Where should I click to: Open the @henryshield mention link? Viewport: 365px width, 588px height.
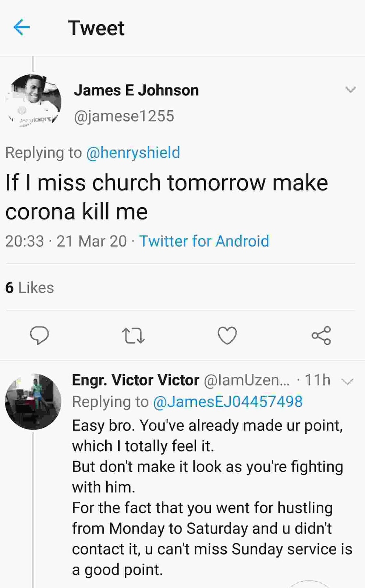[x=133, y=153]
